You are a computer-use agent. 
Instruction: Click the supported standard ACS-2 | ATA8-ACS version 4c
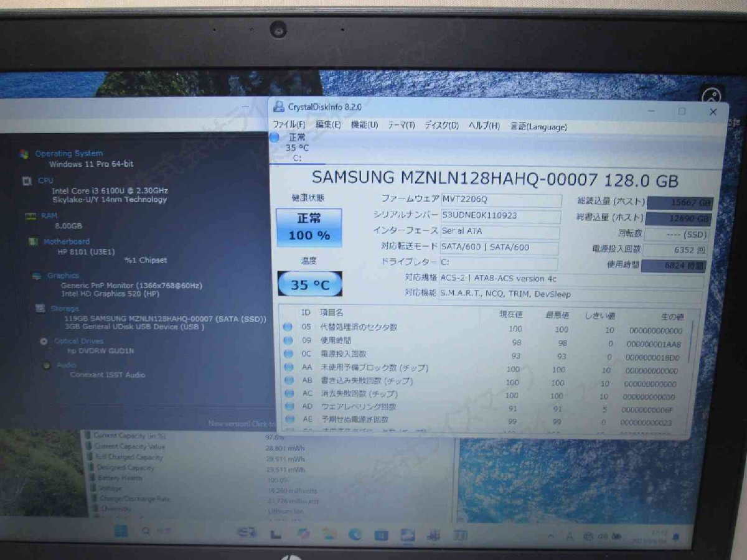point(571,279)
